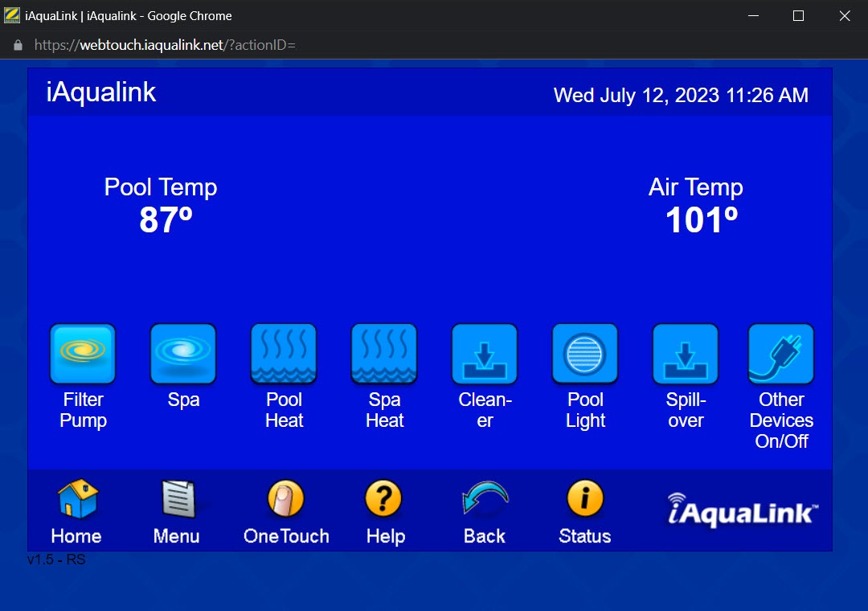
Task: Open Help question mark icon
Action: [383, 498]
